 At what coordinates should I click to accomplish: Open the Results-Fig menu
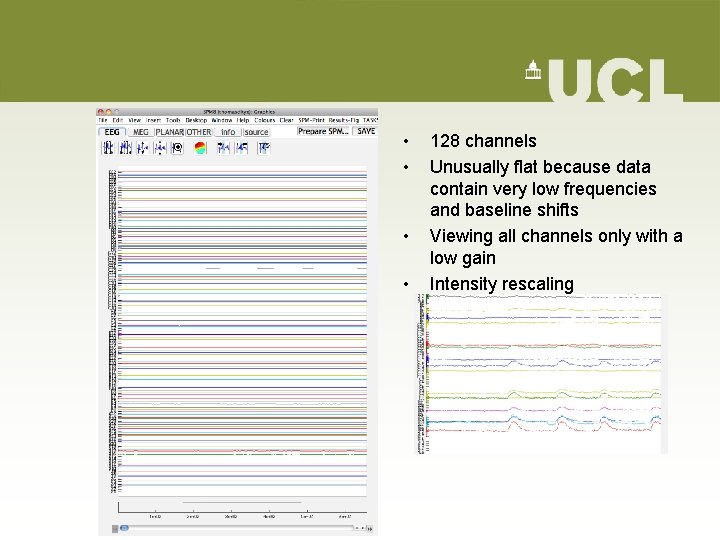point(343,120)
